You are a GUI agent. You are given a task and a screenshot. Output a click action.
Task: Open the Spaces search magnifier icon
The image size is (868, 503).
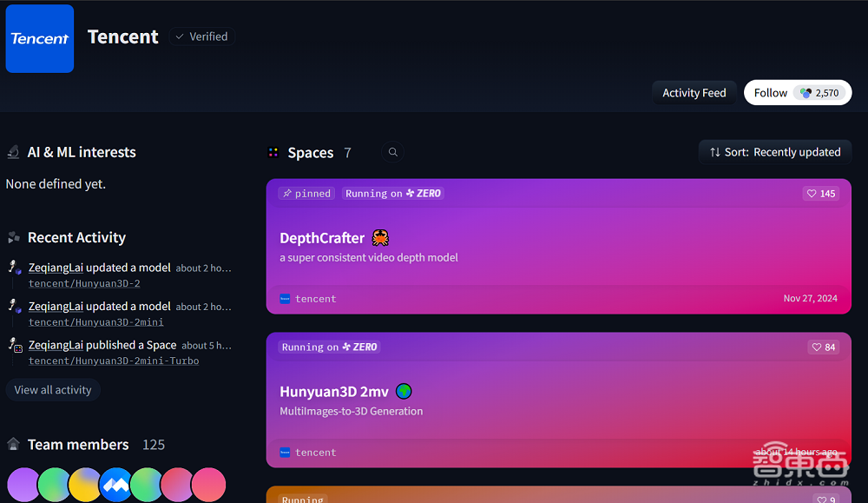393,152
